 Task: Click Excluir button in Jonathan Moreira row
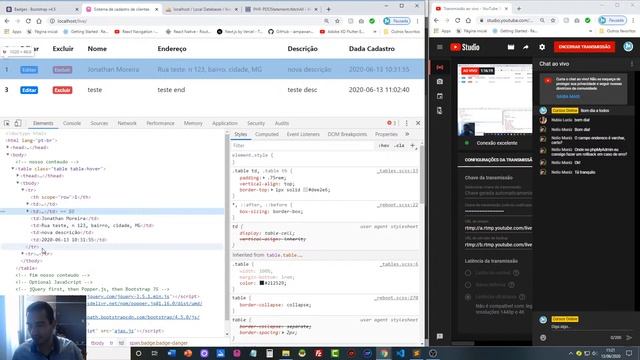[x=62, y=70]
